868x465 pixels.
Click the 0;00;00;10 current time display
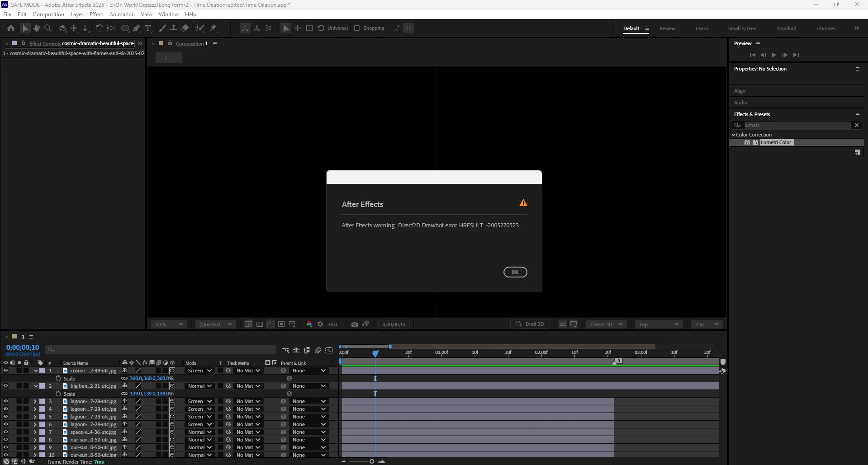coord(23,348)
